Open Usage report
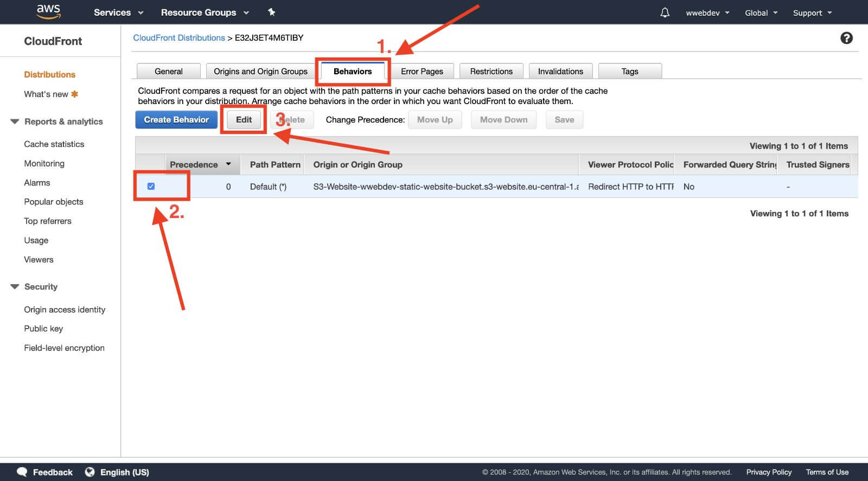This screenshot has width=868, height=481. coord(36,240)
